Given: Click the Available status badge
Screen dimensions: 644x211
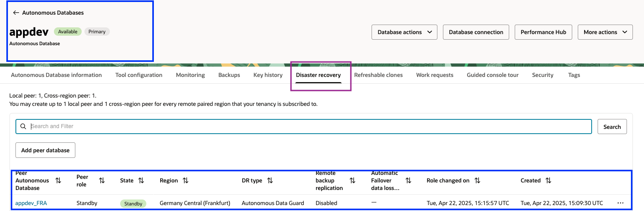Looking at the screenshot, I should 68,32.
